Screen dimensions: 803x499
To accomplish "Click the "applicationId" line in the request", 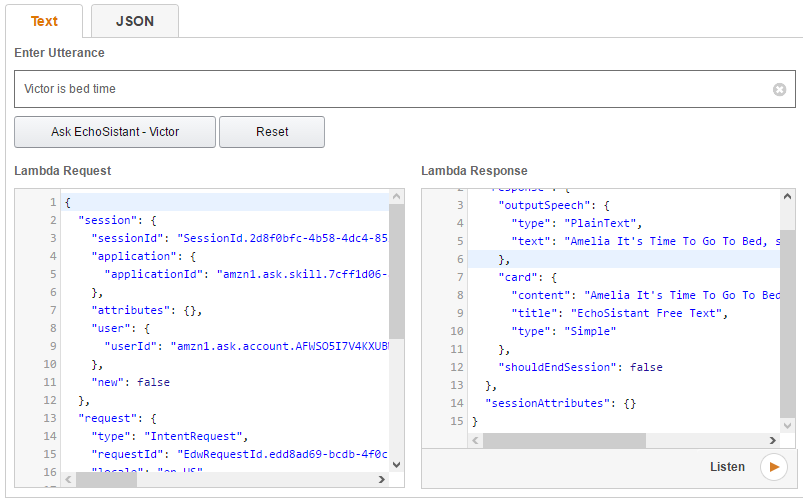I will click(246, 274).
